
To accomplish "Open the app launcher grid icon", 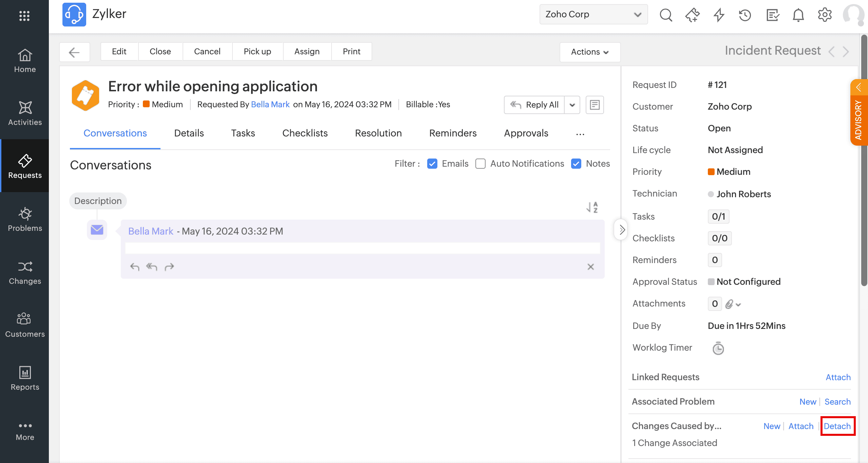I will (24, 16).
